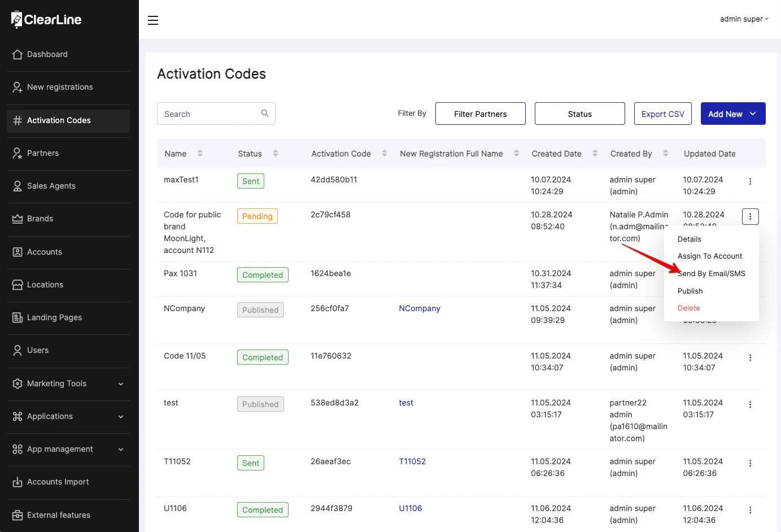Sort by Activation Code column
The image size is (781, 532).
click(385, 153)
